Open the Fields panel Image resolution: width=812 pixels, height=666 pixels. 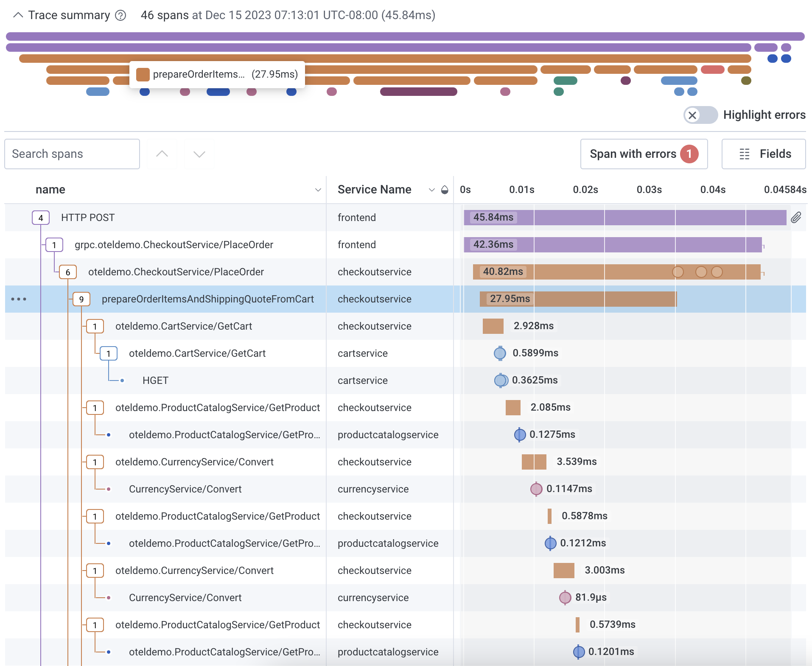(763, 154)
